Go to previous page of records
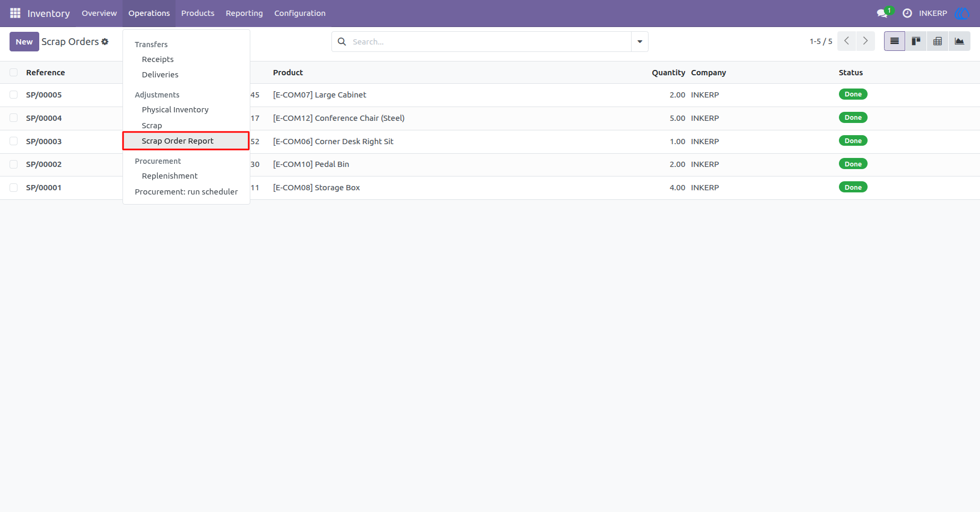Image resolution: width=980 pixels, height=512 pixels. [x=847, y=41]
